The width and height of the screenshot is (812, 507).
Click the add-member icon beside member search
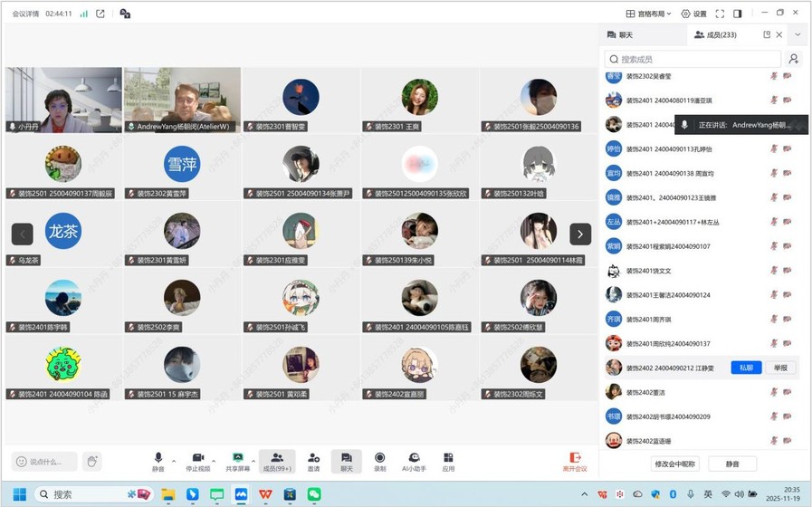pos(793,59)
